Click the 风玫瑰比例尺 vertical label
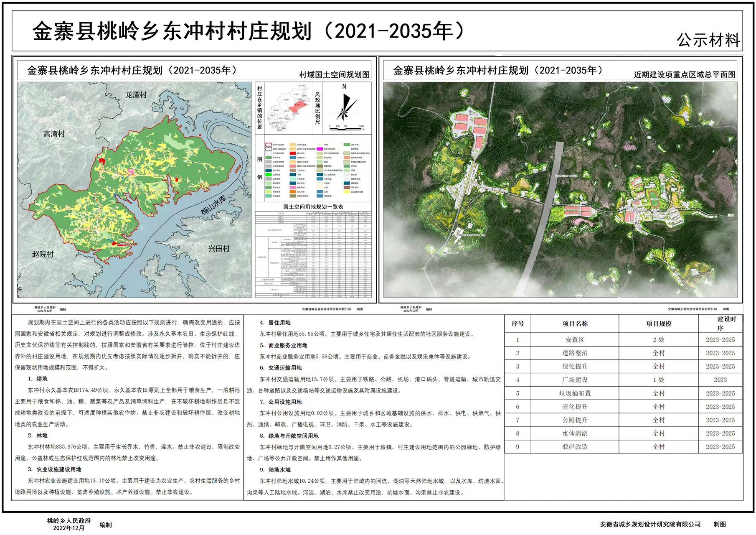Viewport: 756px width, 535px height. (317, 108)
